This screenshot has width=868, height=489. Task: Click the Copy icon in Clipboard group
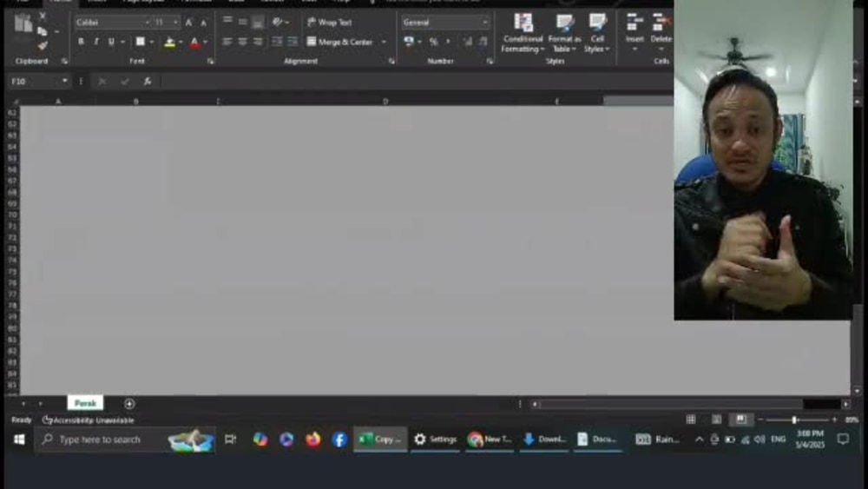(x=42, y=31)
